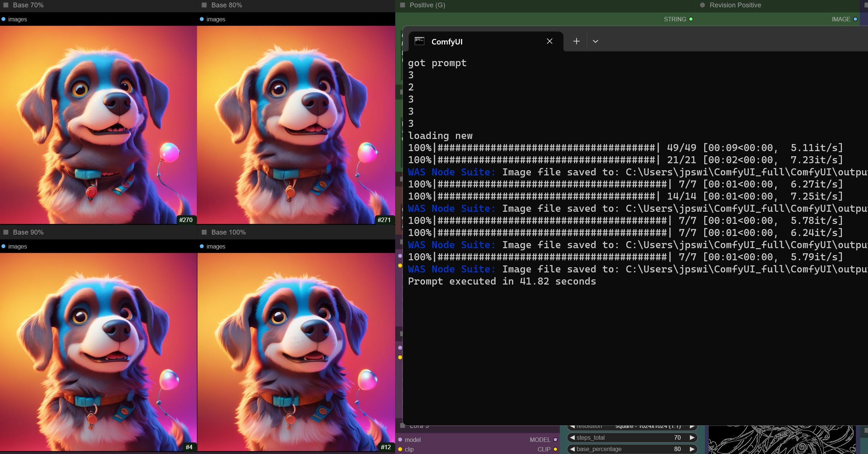Decrease base_percentage with the left arrow
868x454 pixels.
point(572,449)
